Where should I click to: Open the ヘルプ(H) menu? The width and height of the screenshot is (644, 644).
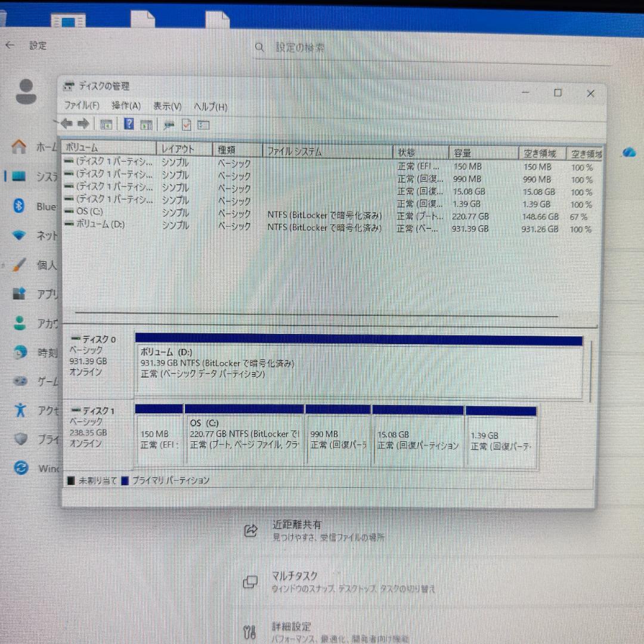click(210, 107)
